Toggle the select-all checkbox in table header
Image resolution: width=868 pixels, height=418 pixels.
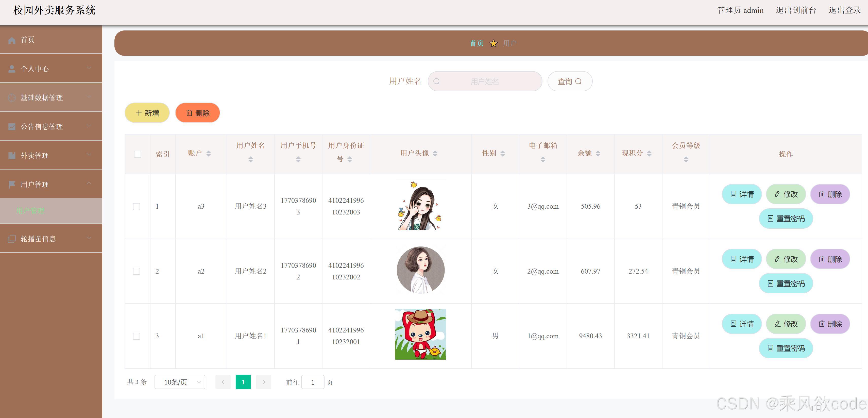138,154
